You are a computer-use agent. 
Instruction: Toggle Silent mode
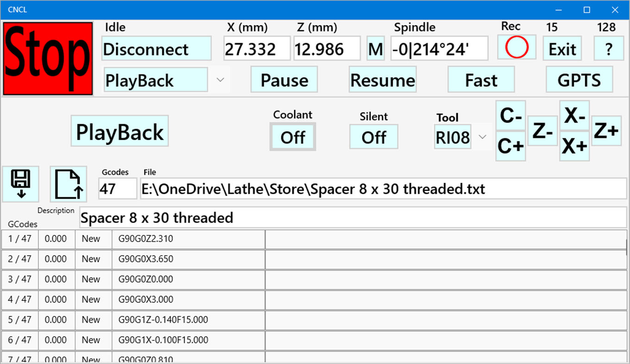(373, 137)
